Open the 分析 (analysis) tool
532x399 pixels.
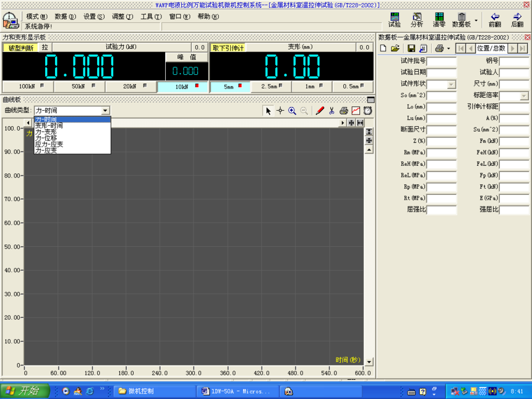[416, 20]
